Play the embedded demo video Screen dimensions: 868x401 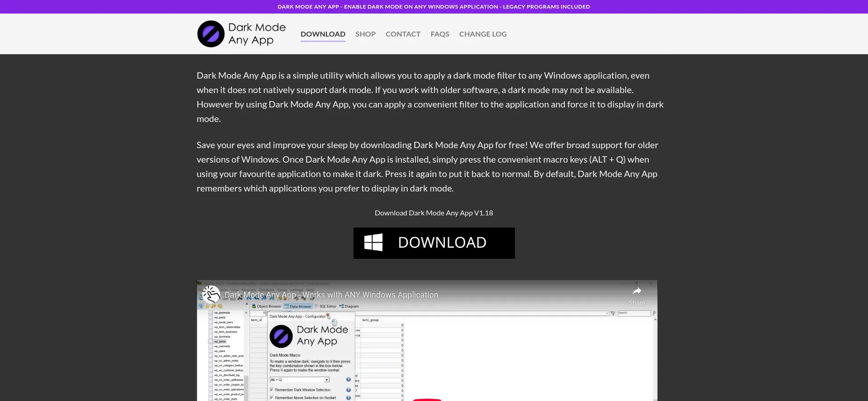427,400
